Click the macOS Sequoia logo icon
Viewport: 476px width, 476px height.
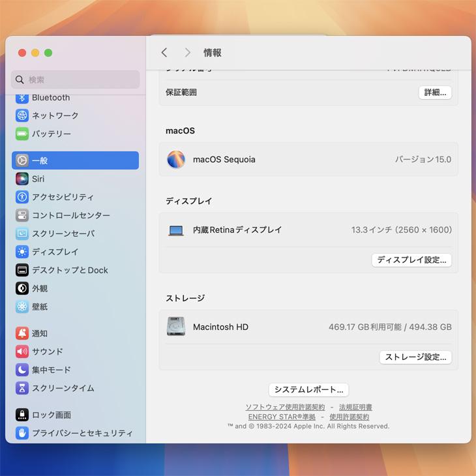click(x=176, y=159)
